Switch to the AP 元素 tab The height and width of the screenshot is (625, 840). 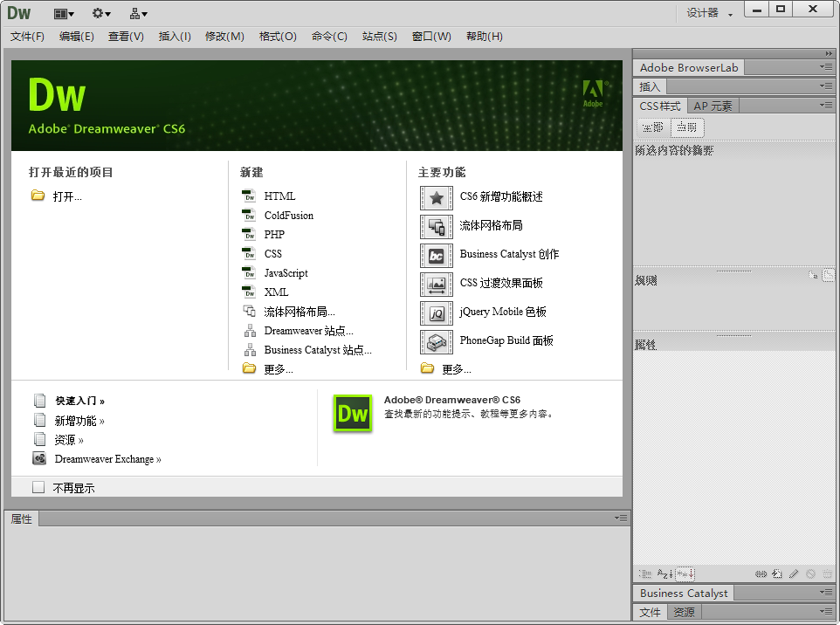(713, 106)
